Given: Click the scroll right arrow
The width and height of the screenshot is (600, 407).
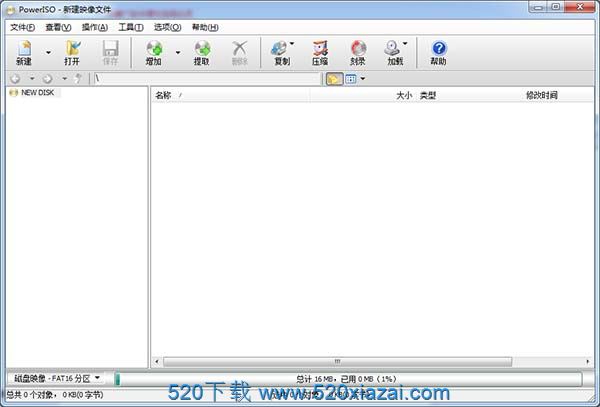Looking at the screenshot, I should click(588, 361).
